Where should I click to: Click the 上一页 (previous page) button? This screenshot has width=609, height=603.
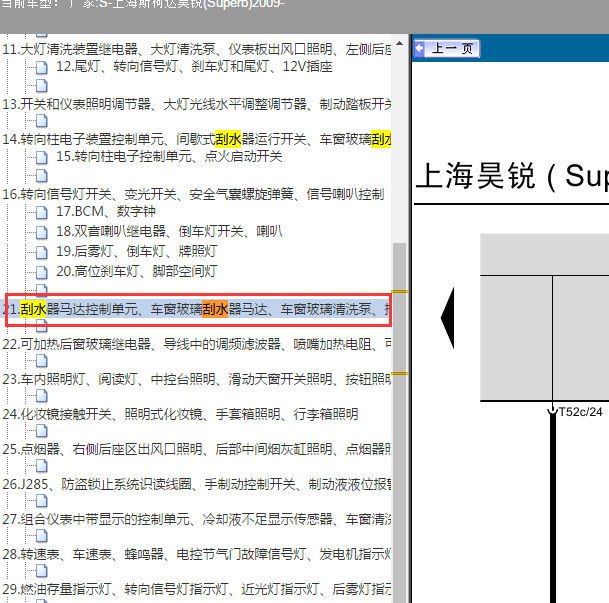[x=447, y=49]
